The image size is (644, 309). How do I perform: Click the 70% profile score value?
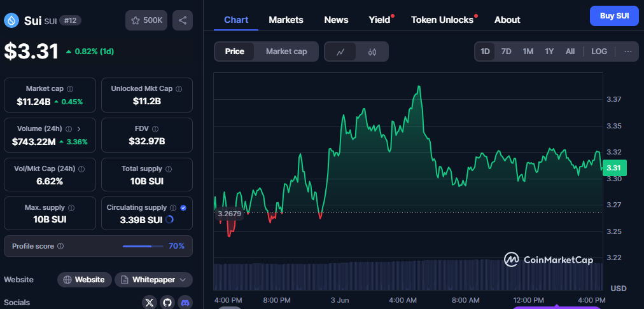pyautogui.click(x=177, y=246)
